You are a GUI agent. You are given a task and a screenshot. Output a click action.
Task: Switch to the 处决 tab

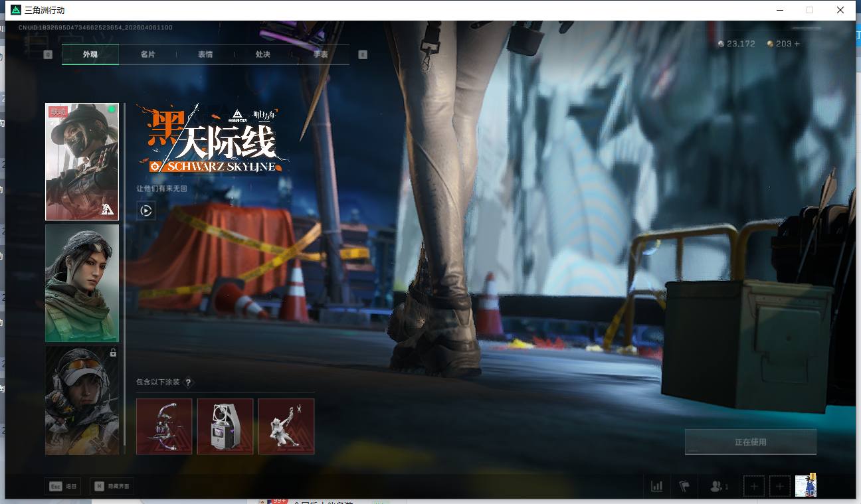(262, 54)
